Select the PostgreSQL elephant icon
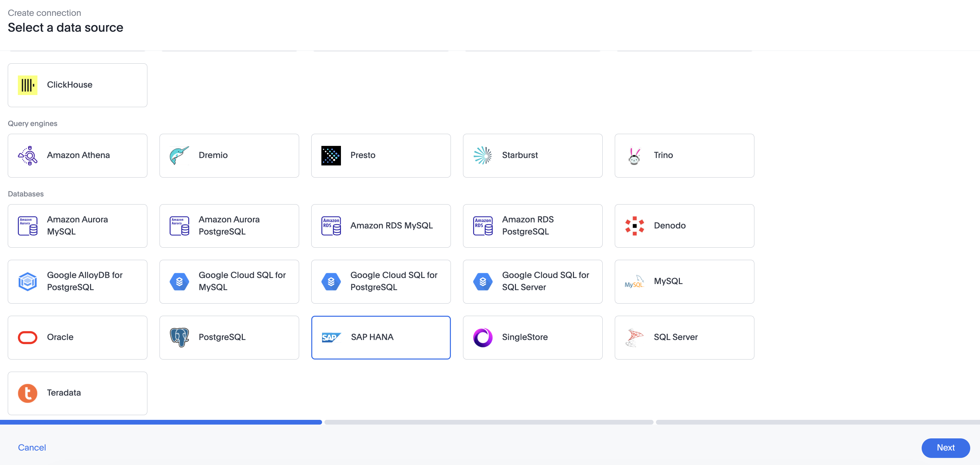 179,337
